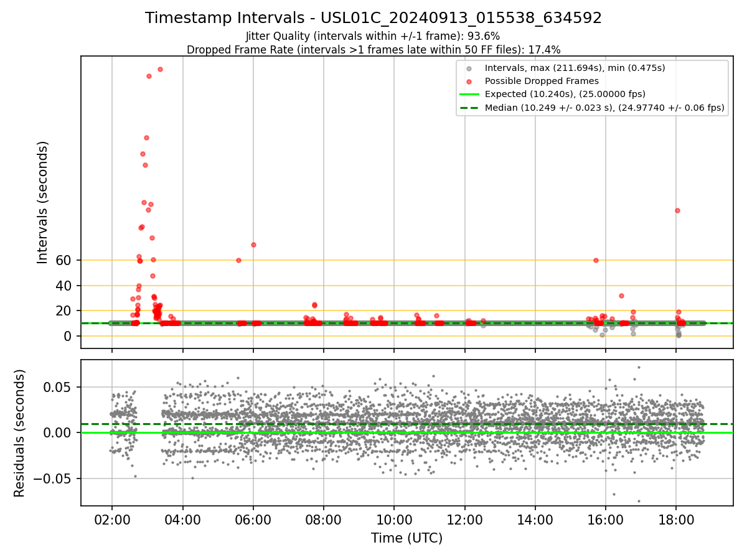
Task: Click the 'Residuals (seconds)' y-axis label
Action: pyautogui.click(x=20, y=433)
